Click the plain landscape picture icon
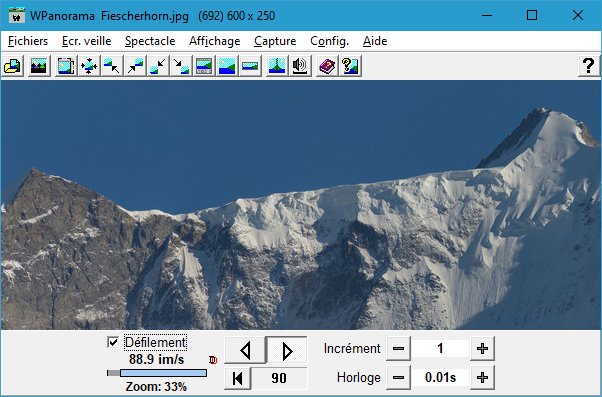602x397 pixels. click(x=227, y=66)
